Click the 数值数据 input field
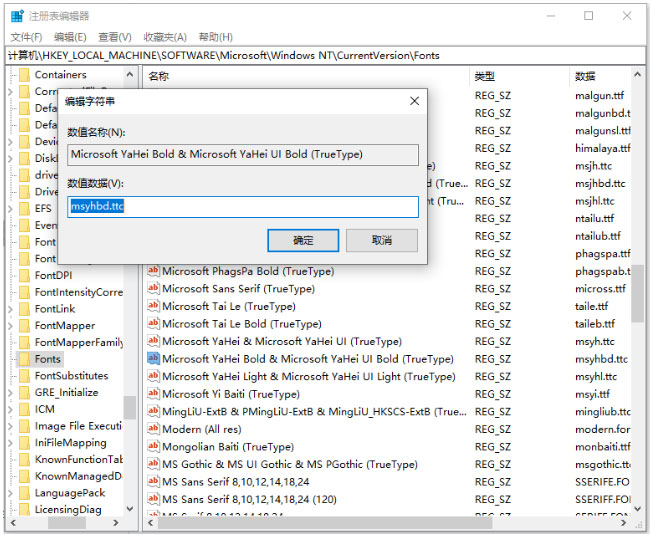This screenshot has height=535, width=650. [243, 207]
